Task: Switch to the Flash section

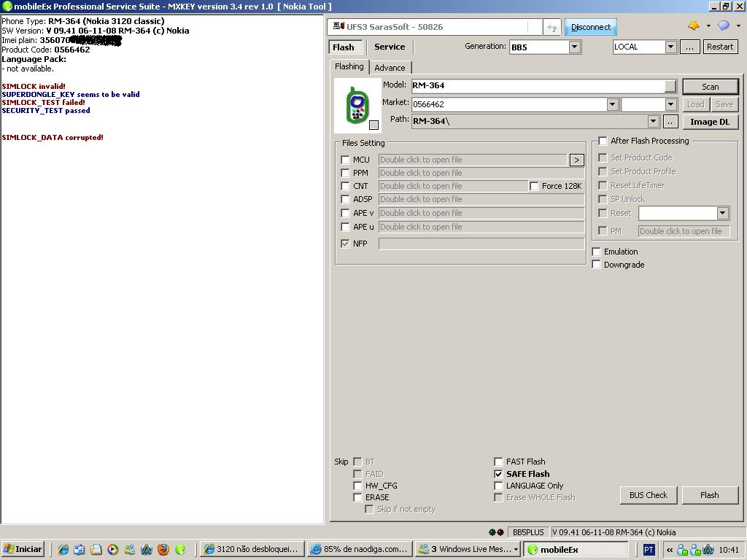Action: pyautogui.click(x=344, y=47)
